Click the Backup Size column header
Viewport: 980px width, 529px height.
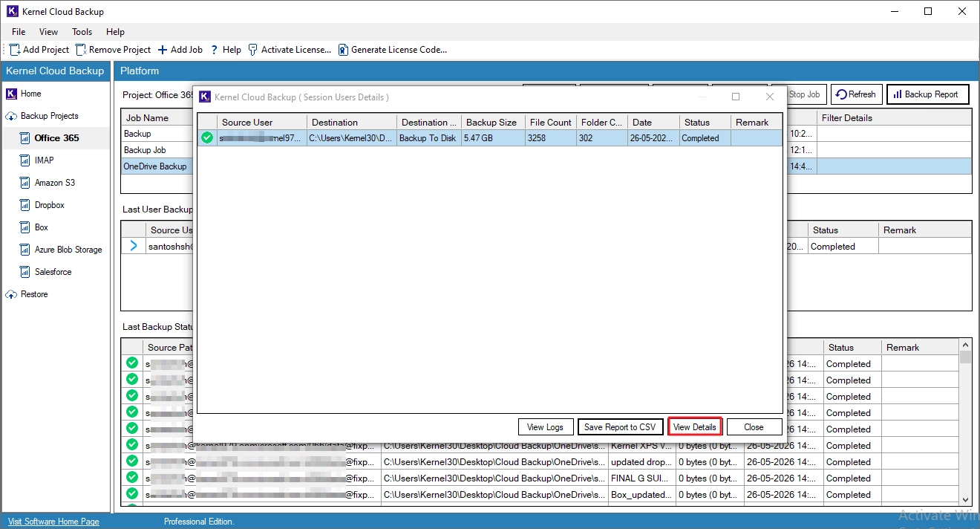493,123
